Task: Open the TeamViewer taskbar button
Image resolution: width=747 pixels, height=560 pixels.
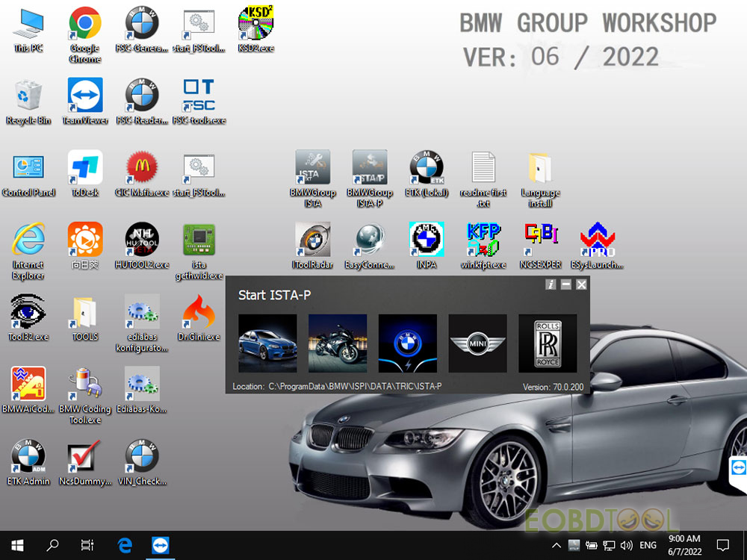Action: (x=160, y=545)
